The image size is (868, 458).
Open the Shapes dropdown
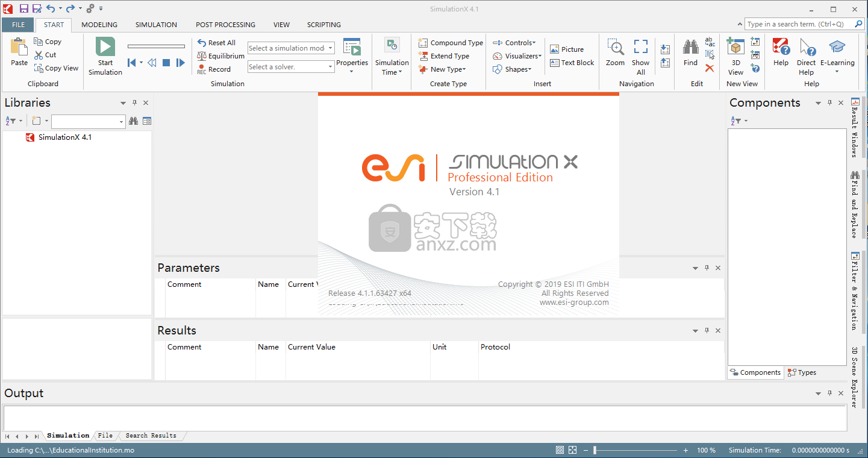(512, 69)
